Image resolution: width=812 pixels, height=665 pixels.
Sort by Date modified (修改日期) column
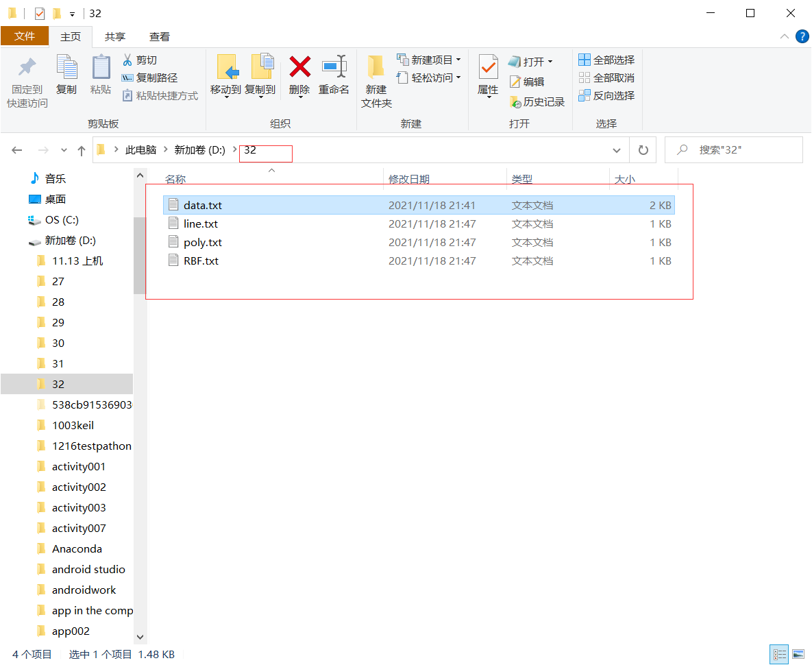click(x=409, y=179)
